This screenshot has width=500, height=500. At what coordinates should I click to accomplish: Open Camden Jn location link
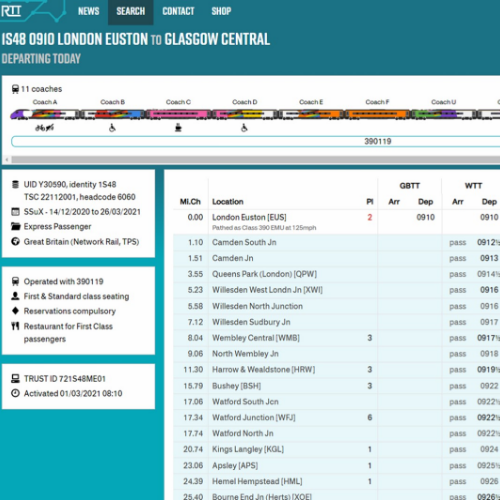pos(233,258)
